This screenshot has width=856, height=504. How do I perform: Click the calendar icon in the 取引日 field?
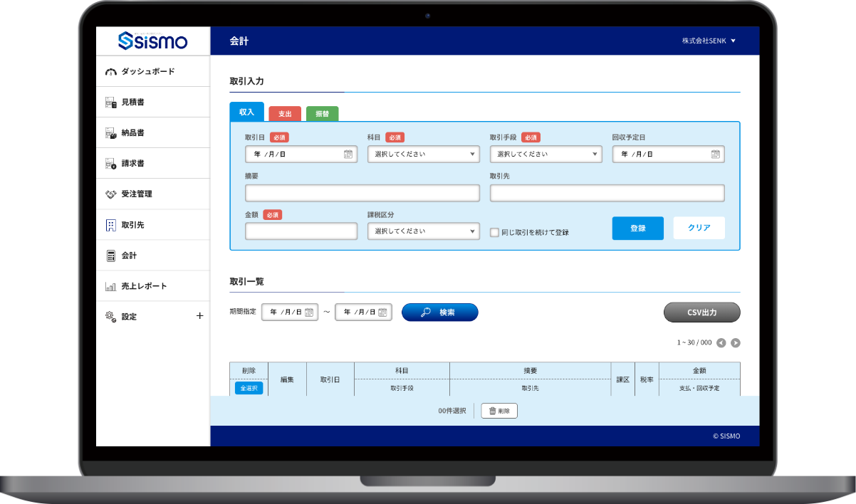pyautogui.click(x=348, y=154)
